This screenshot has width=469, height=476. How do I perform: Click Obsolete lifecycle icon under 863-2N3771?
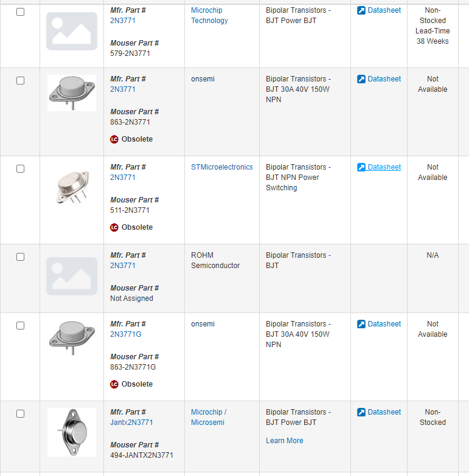click(114, 139)
